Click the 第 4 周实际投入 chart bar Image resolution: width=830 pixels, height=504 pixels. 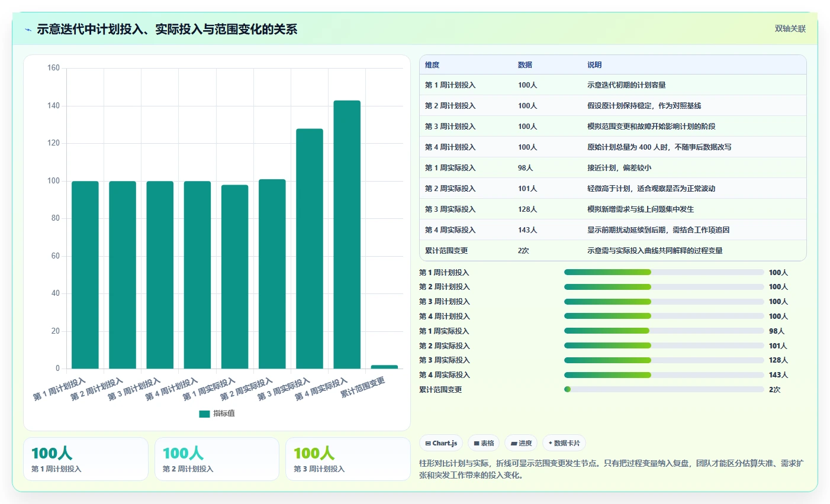[347, 235]
